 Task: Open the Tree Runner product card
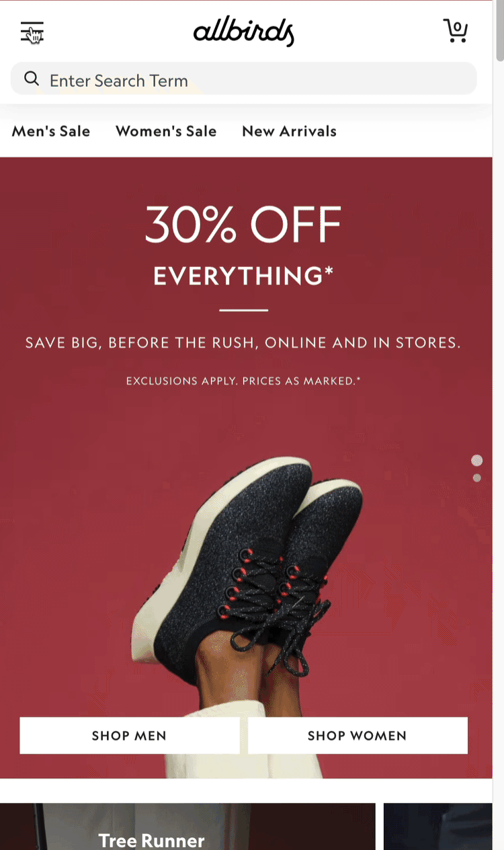point(187,826)
